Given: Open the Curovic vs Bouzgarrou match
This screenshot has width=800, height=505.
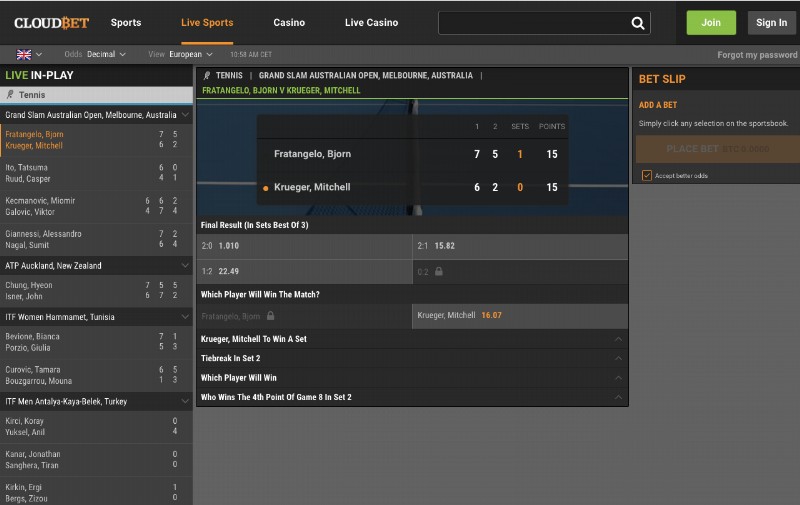Looking at the screenshot, I should pos(96,375).
